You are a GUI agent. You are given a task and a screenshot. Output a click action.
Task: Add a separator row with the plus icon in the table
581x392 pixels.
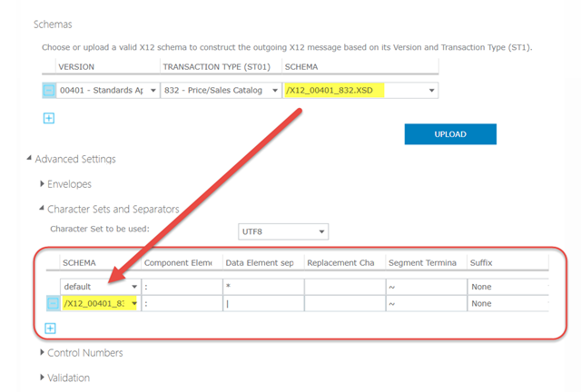pos(52,327)
